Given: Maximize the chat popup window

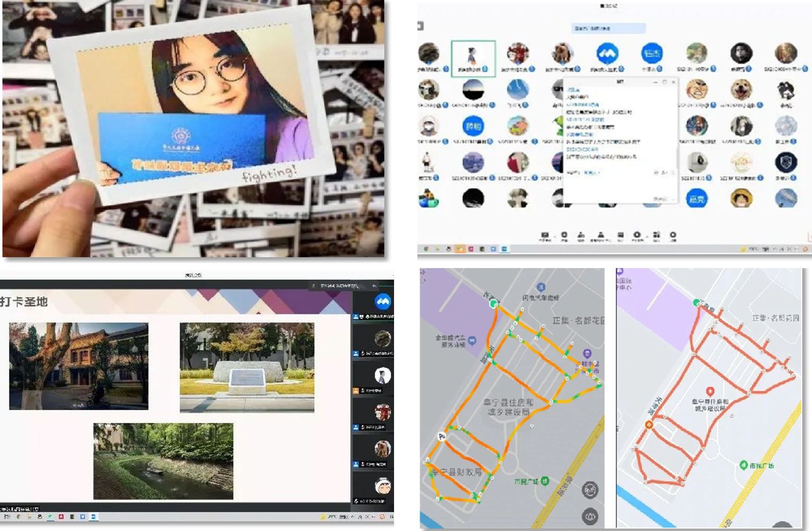Looking at the screenshot, I should [x=665, y=82].
